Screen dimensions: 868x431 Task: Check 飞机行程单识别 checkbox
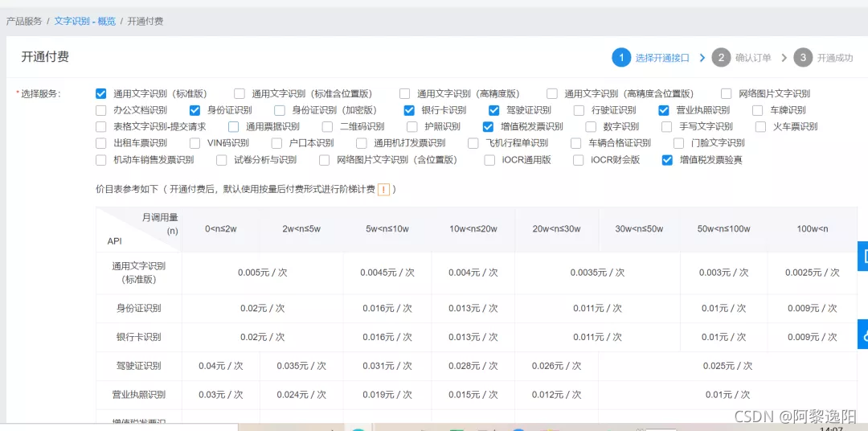click(x=473, y=143)
